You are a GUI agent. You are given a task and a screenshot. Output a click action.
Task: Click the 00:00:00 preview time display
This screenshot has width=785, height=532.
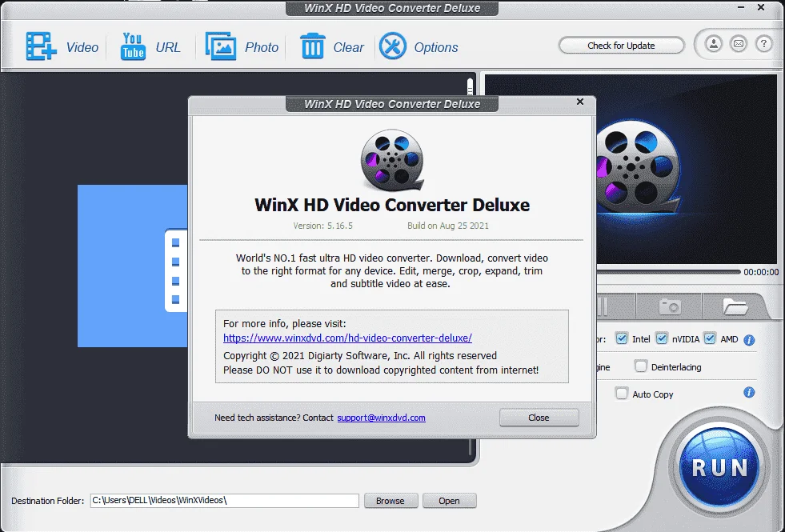(761, 272)
